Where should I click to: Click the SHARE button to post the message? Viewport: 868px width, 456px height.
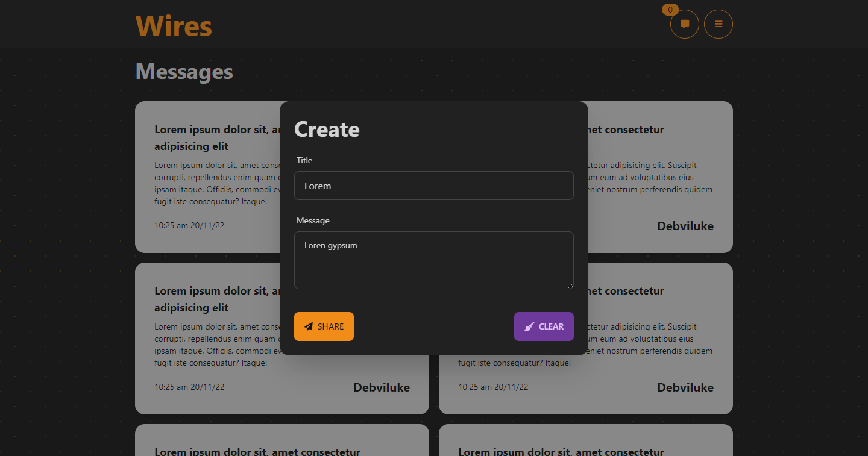tap(324, 326)
